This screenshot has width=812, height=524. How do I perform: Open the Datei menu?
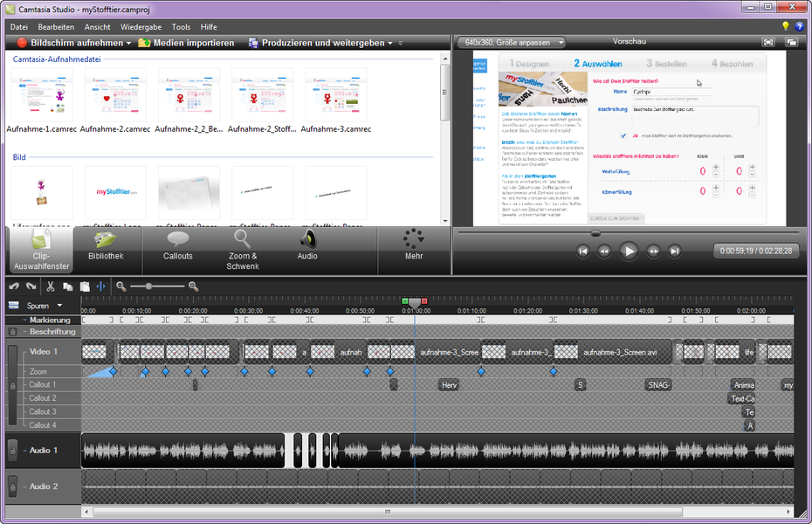click(x=18, y=27)
